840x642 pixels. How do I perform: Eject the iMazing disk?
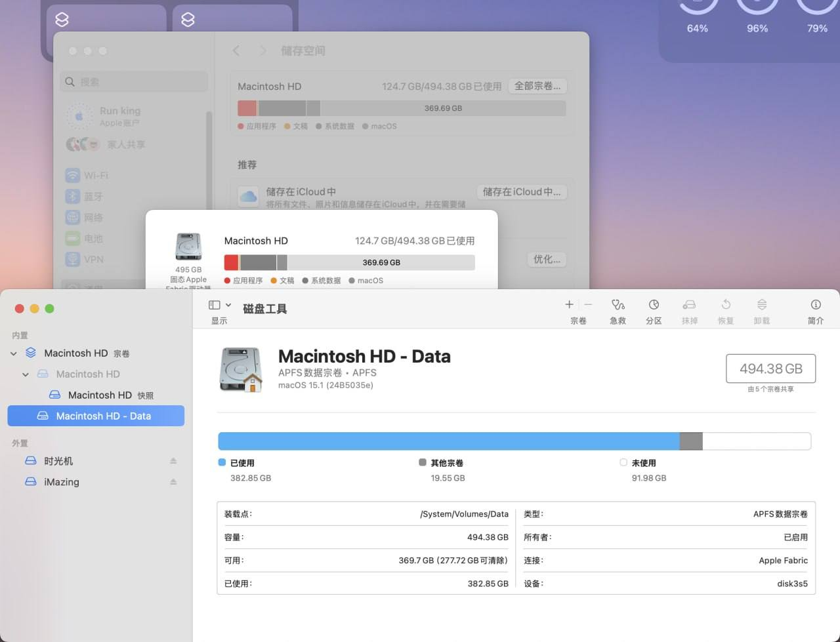pos(173,482)
